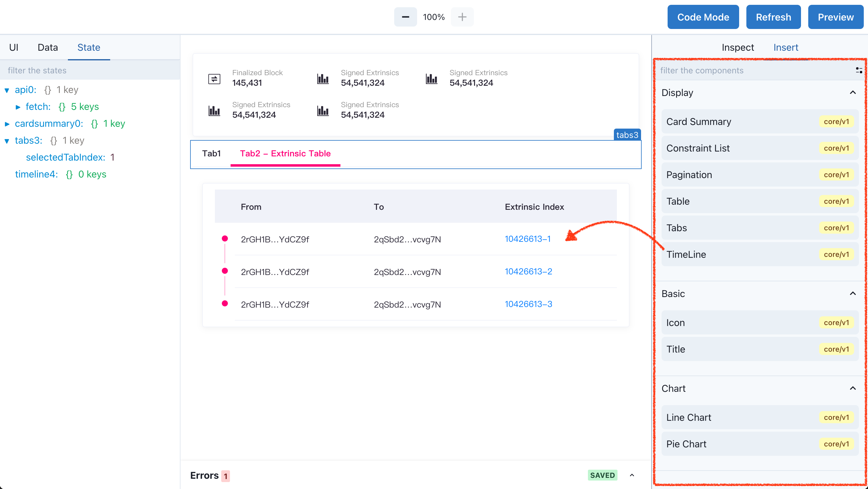Collapse the Basic components section

coord(853,293)
